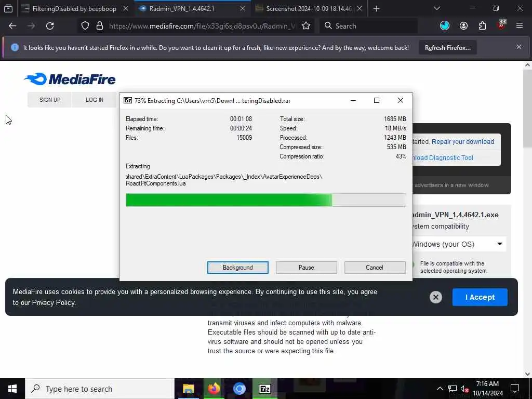The height and width of the screenshot is (399, 532).
Task: Click the info icon in notification bar
Action: pos(15,47)
